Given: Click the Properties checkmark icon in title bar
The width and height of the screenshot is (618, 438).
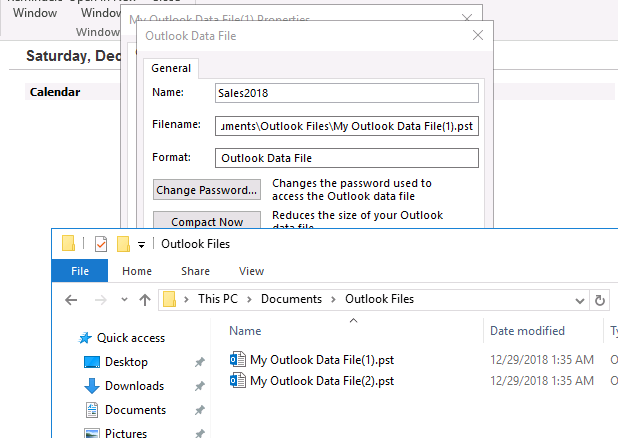Looking at the screenshot, I should click(x=100, y=243).
